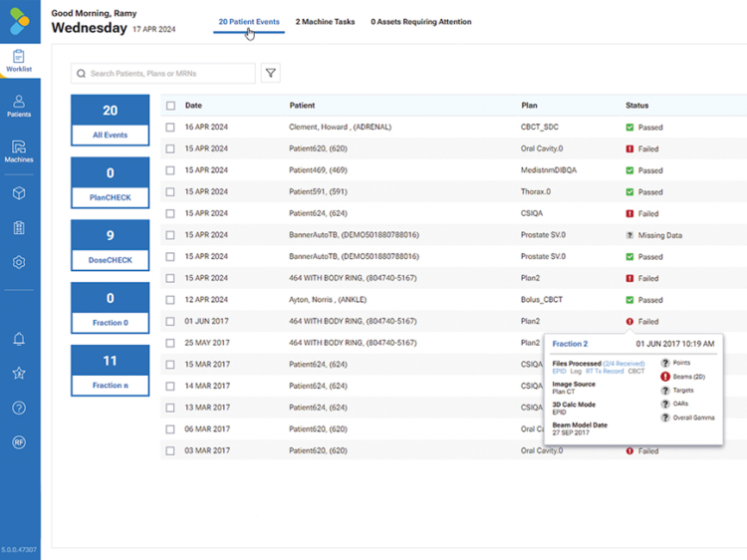The height and width of the screenshot is (560, 747).
Task: Click the OARs question icon in the popup
Action: pos(665,404)
